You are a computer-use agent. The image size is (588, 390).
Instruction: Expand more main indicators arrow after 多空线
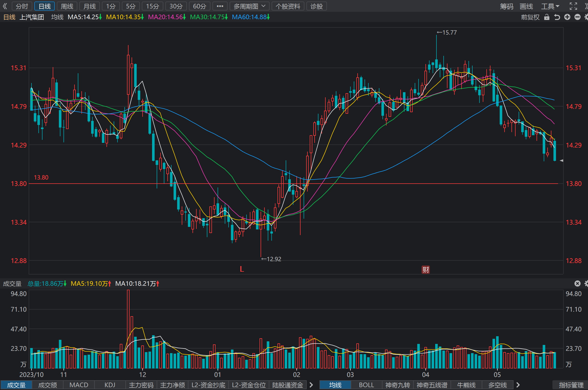(x=518, y=385)
